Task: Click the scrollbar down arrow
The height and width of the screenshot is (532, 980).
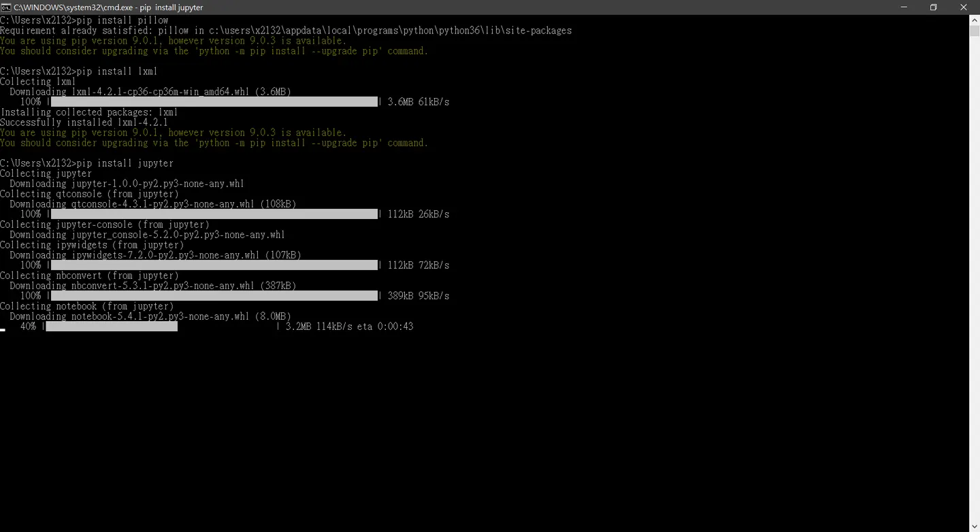Action: point(975,527)
